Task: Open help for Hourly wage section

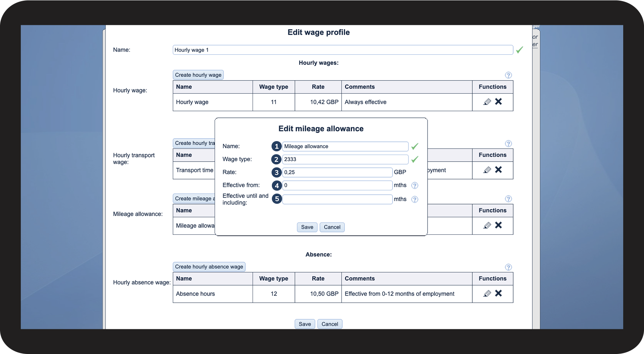Action: (x=508, y=75)
